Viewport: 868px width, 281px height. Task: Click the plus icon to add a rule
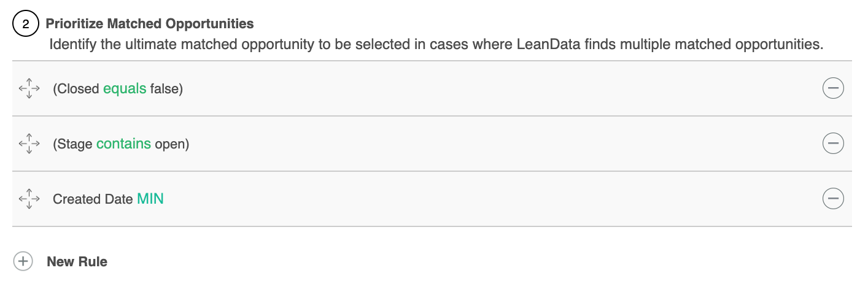23,261
